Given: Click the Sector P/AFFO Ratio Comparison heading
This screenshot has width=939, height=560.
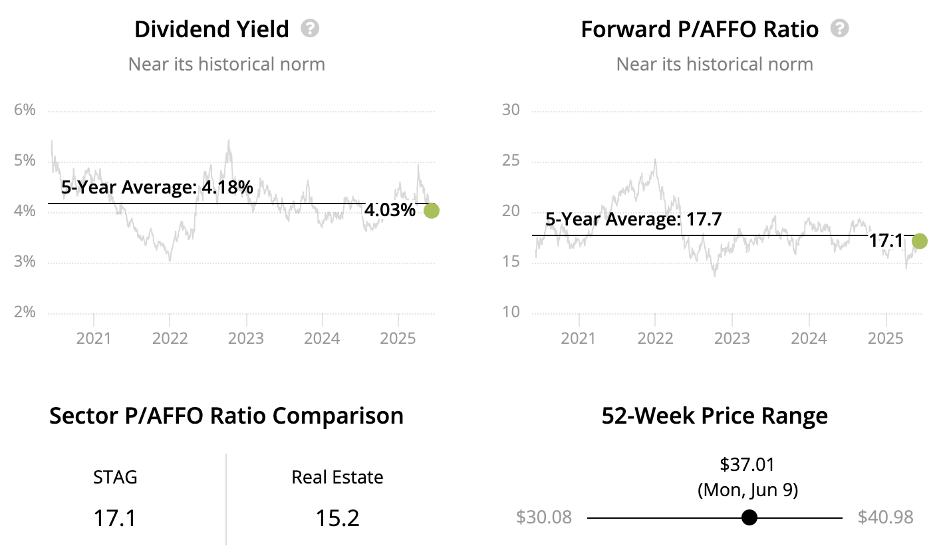Looking at the screenshot, I should click(x=226, y=416).
